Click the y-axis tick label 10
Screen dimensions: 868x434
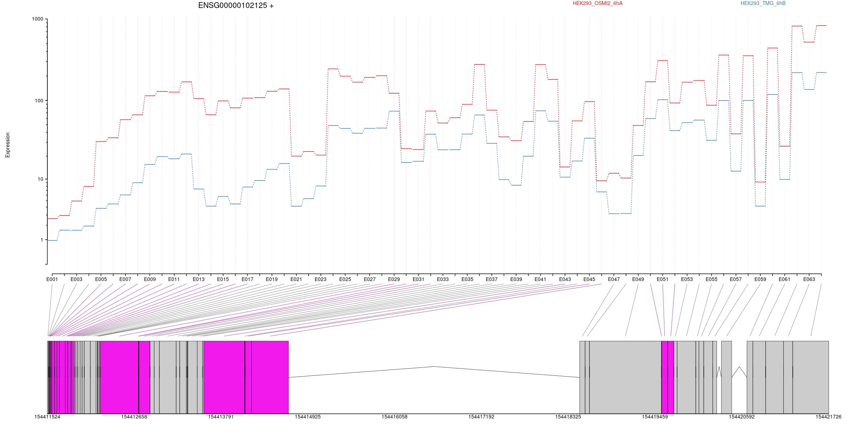tap(40, 179)
